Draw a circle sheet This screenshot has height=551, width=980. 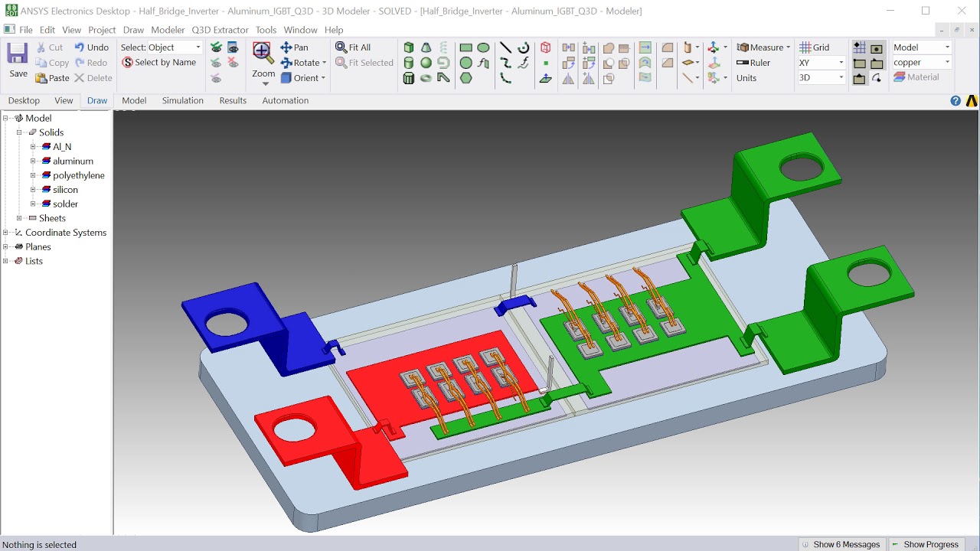tap(465, 63)
